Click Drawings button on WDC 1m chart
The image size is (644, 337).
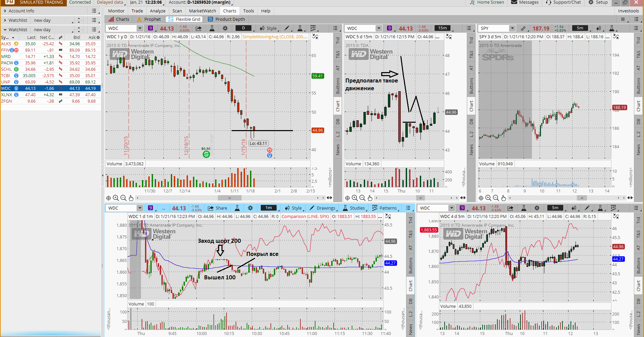point(323,208)
